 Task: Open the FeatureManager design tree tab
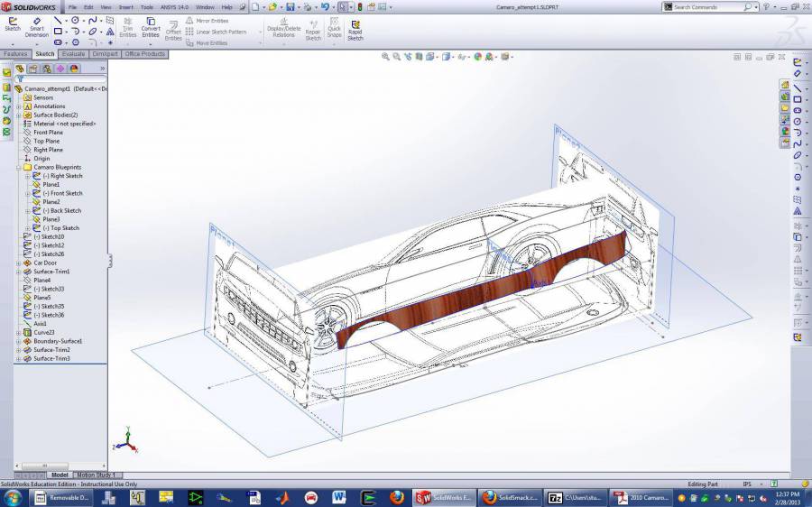20,69
